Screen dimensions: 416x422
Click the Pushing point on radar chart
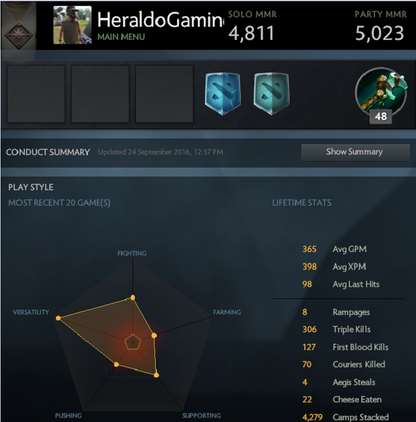click(x=116, y=364)
